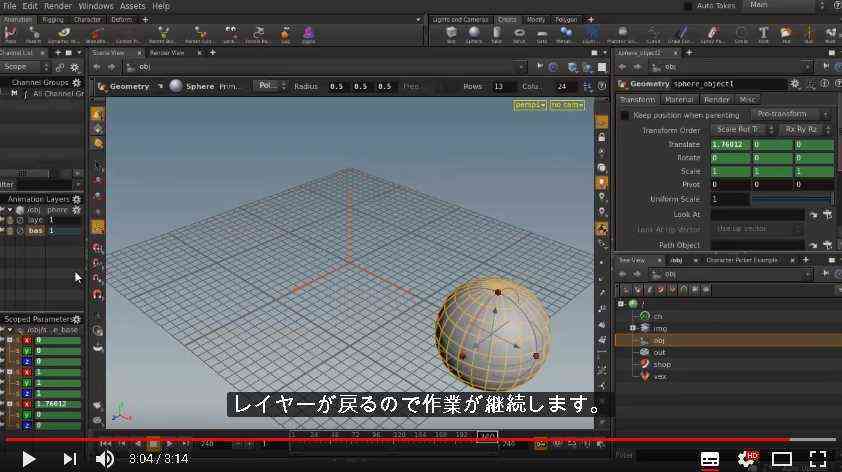Open the Scope dropdown
842x472 pixels.
[x=25, y=67]
